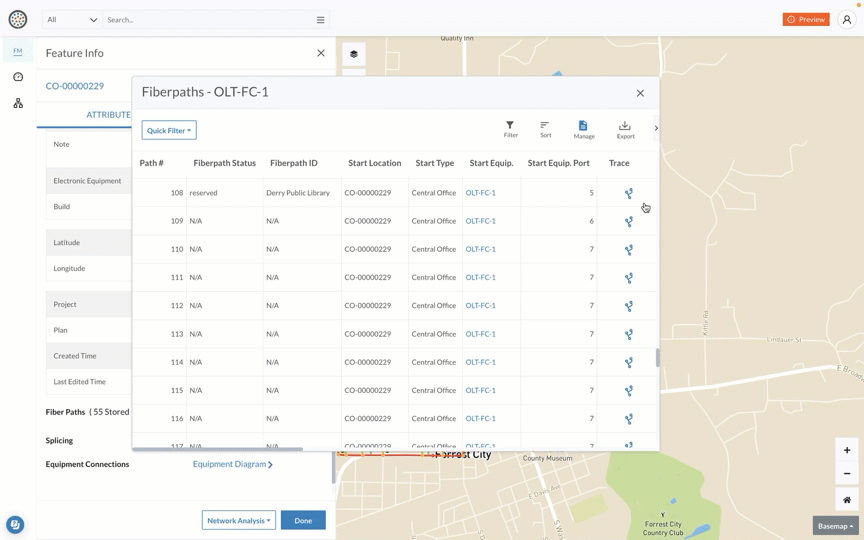The width and height of the screenshot is (864, 540).
Task: Open the user account profile icon
Action: tap(846, 19)
